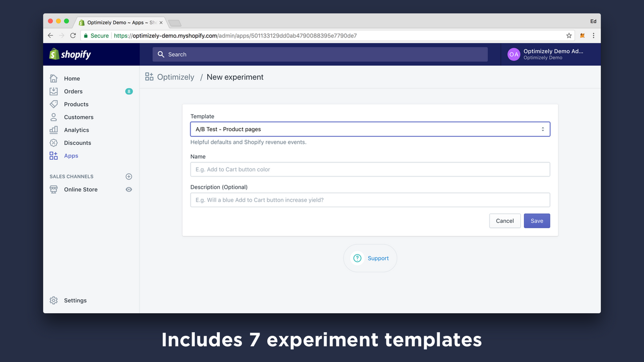Select the Apps grid icon
Screen dimensions: 644x362
click(53, 155)
